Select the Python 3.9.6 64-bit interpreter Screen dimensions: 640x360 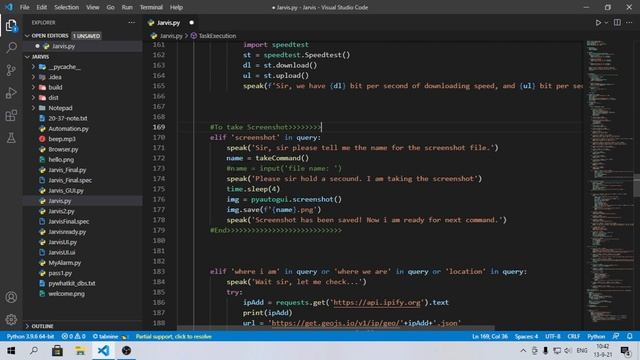[x=30, y=337]
